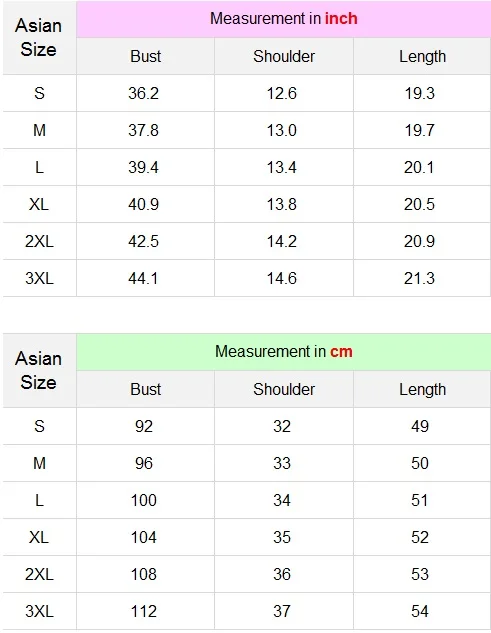Viewport: 491px width, 633px height.
Task: Click the 20.5 length value for XL
Action: (x=420, y=204)
